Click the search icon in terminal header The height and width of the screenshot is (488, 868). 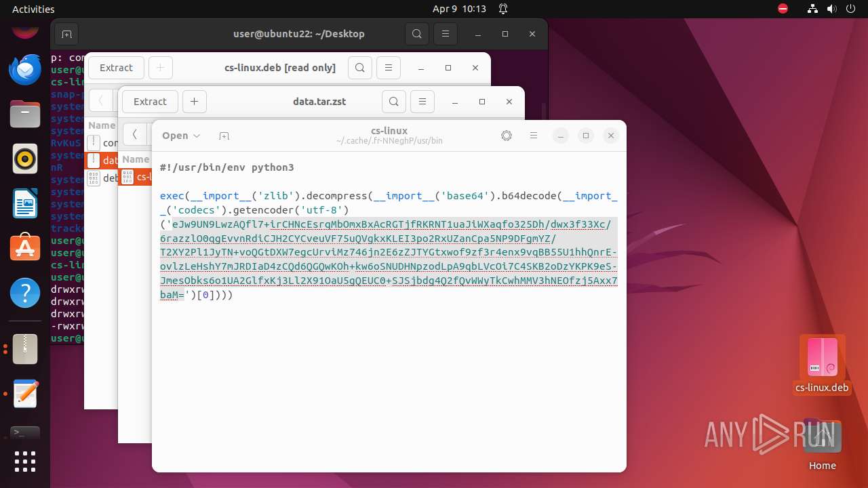pos(417,34)
